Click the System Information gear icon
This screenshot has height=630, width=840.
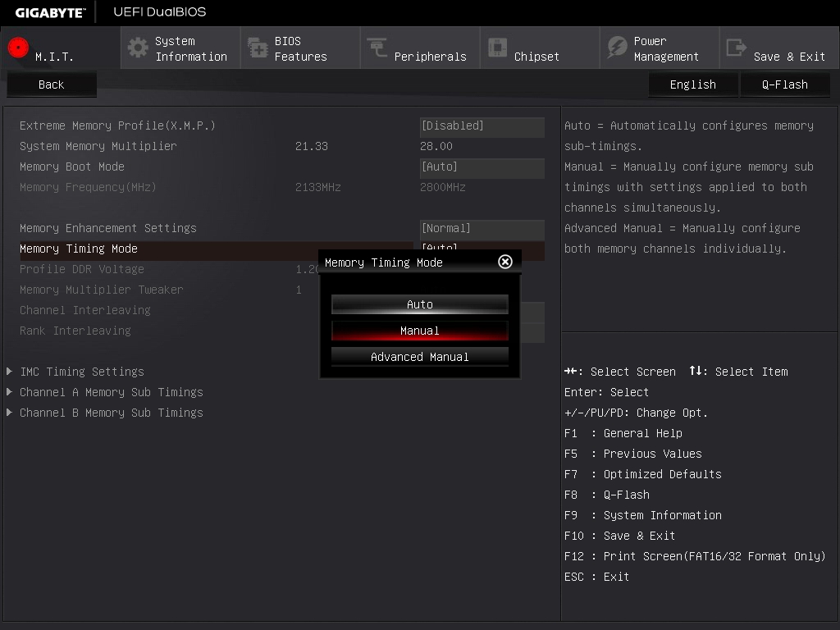click(x=138, y=48)
